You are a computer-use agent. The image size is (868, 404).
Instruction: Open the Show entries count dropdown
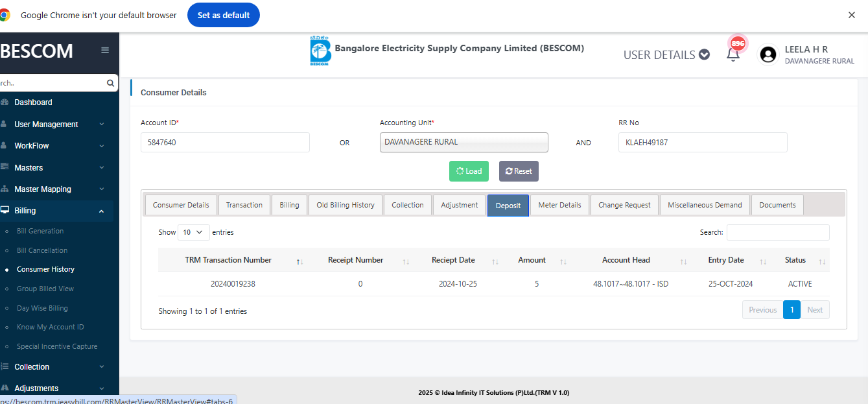pyautogui.click(x=194, y=232)
